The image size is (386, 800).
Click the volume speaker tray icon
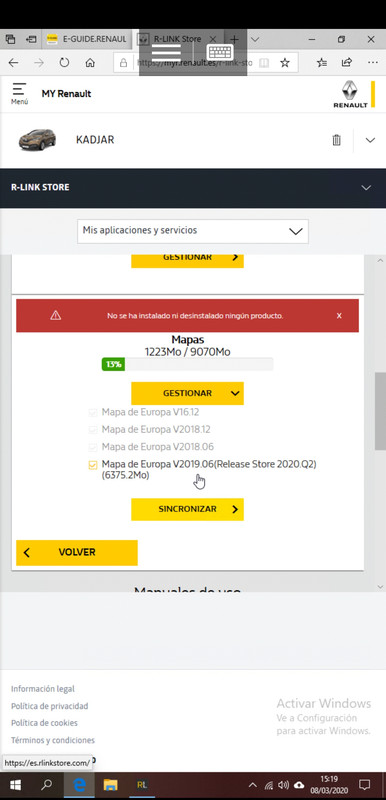point(284,785)
